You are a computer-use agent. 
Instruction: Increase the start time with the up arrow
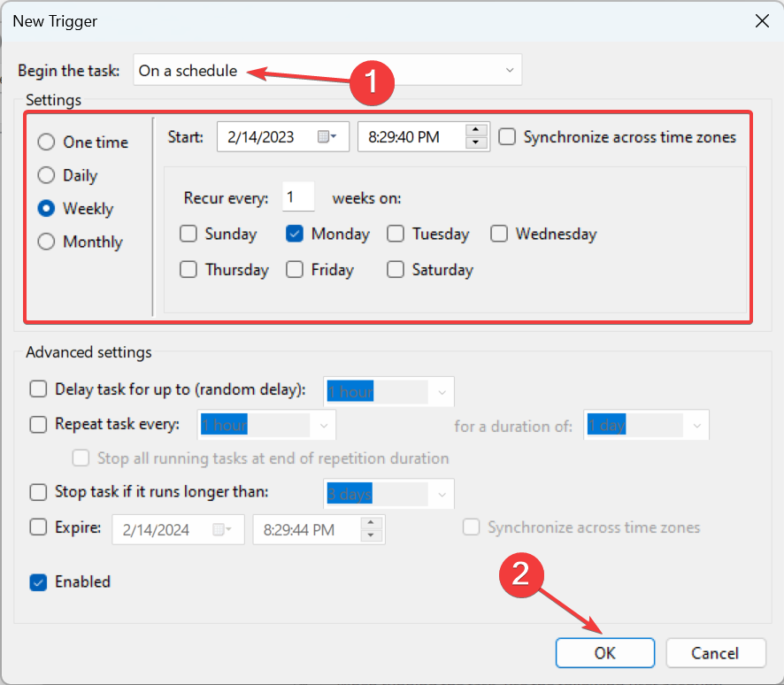pyautogui.click(x=476, y=130)
